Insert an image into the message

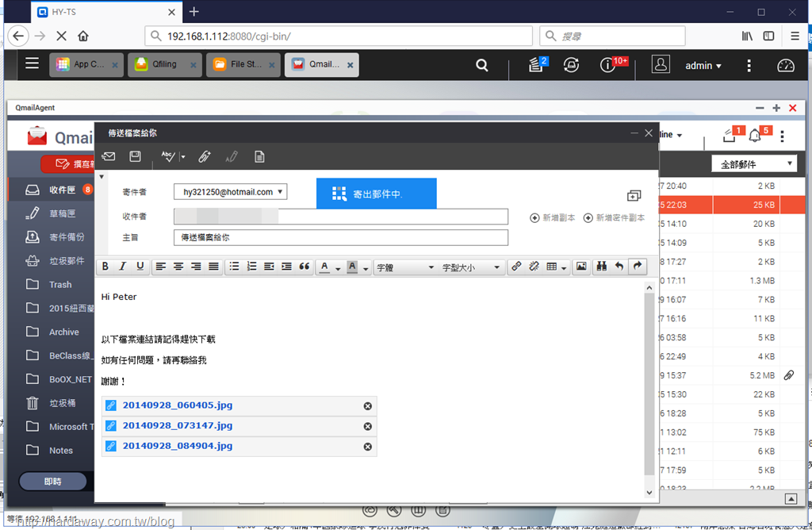(581, 267)
